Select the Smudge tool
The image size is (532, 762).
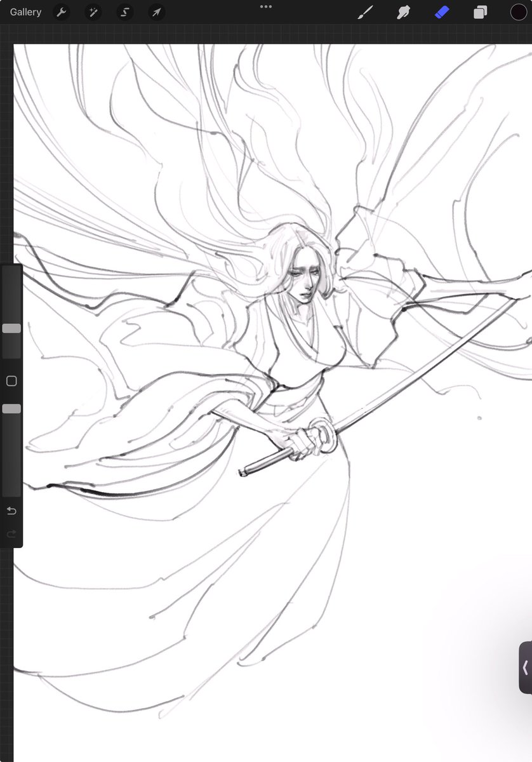404,12
